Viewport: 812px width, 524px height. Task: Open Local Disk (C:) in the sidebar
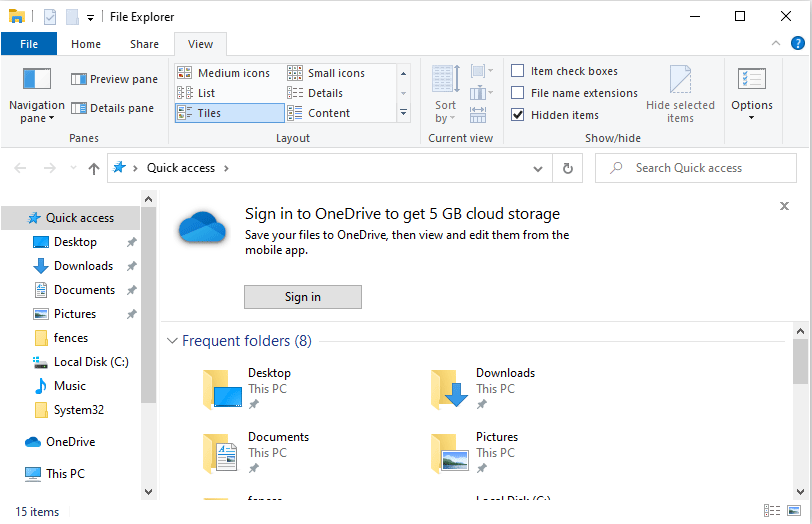(81, 362)
